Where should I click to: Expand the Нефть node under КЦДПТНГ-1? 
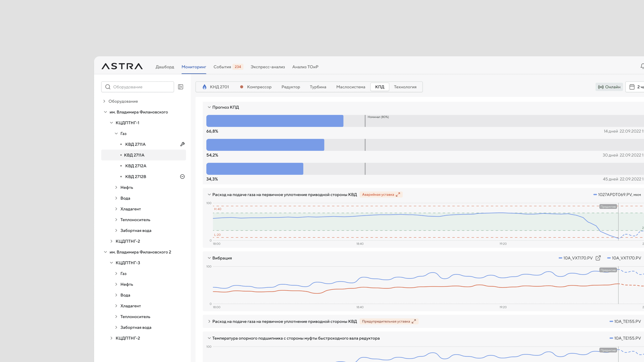coord(116,187)
